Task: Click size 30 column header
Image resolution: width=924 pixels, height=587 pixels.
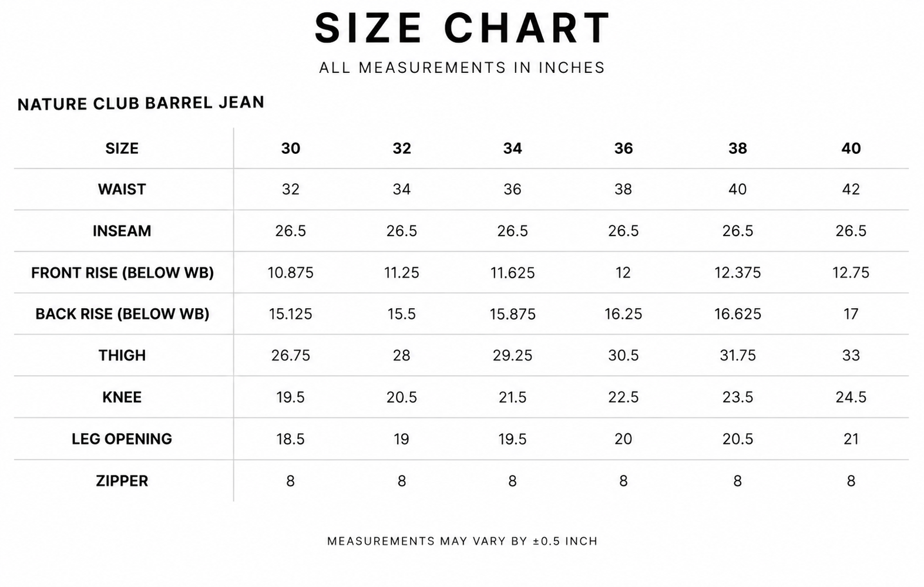Action: tap(291, 149)
